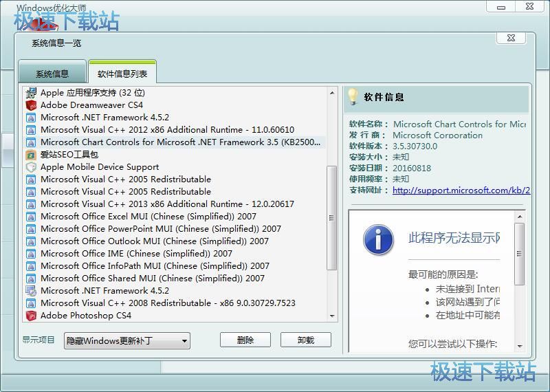Click icon of Microsoft Office Outlook MUI 2007

[31, 241]
